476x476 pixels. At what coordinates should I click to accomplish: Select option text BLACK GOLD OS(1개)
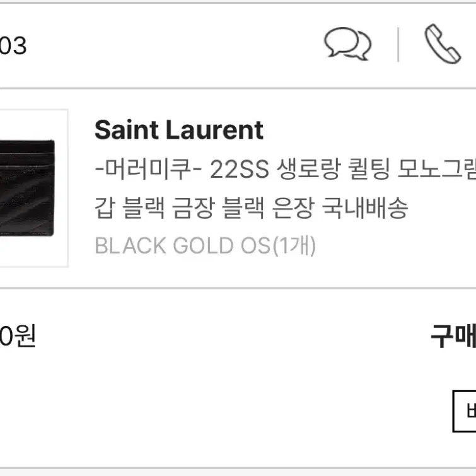tap(206, 245)
